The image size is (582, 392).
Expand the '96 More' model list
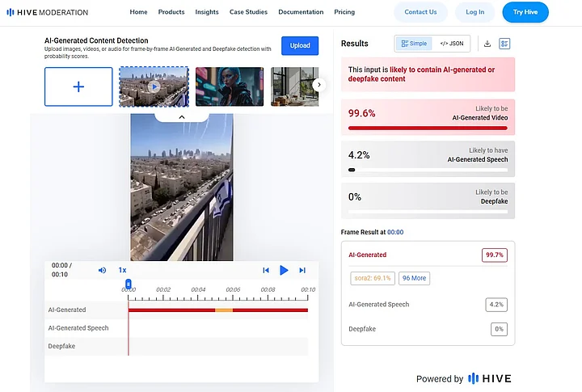414,278
